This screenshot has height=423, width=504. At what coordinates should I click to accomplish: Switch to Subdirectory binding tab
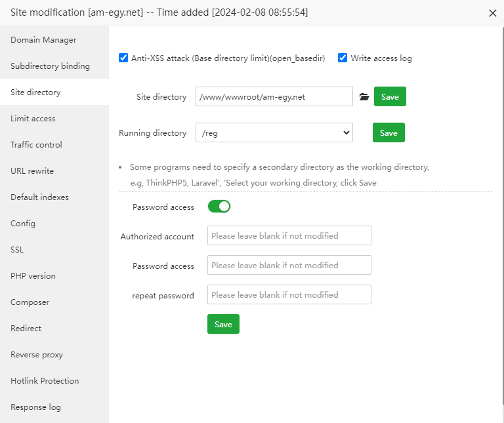50,66
